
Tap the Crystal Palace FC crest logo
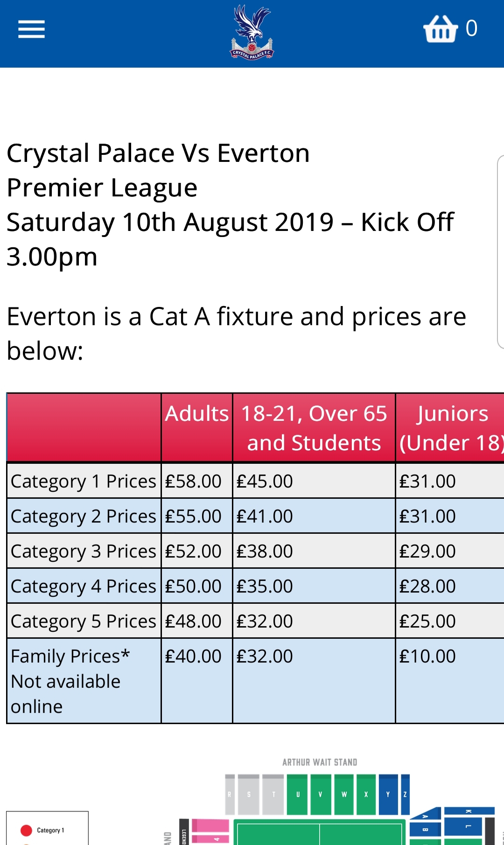(x=252, y=32)
